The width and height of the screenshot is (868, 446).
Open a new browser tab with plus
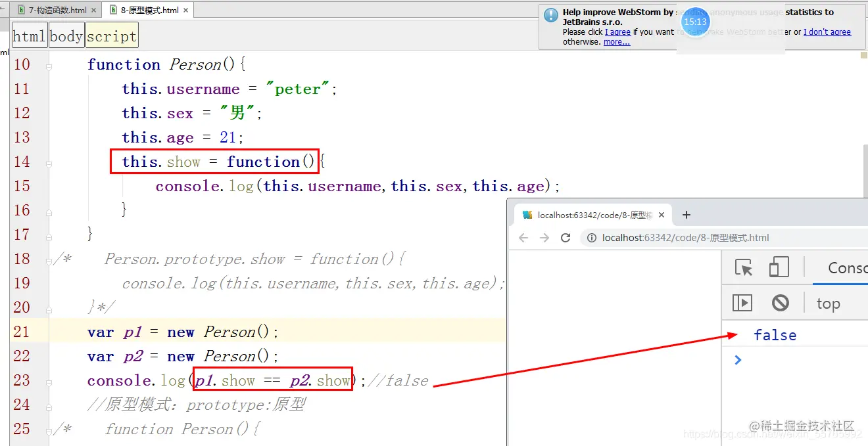click(x=686, y=215)
